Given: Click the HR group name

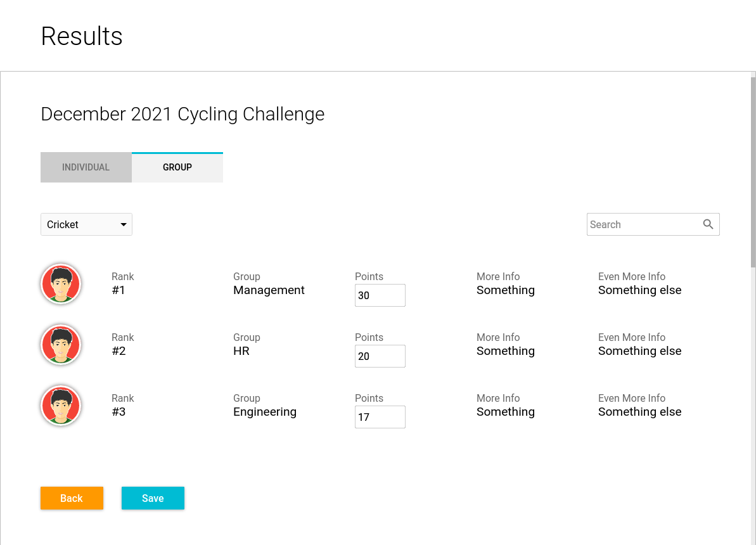Looking at the screenshot, I should pyautogui.click(x=241, y=351).
